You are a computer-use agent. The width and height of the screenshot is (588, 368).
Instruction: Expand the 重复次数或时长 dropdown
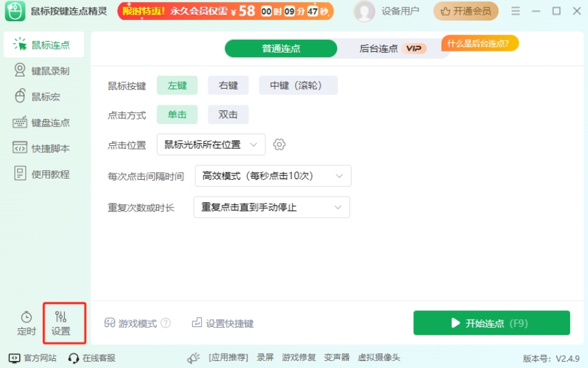[x=272, y=207]
